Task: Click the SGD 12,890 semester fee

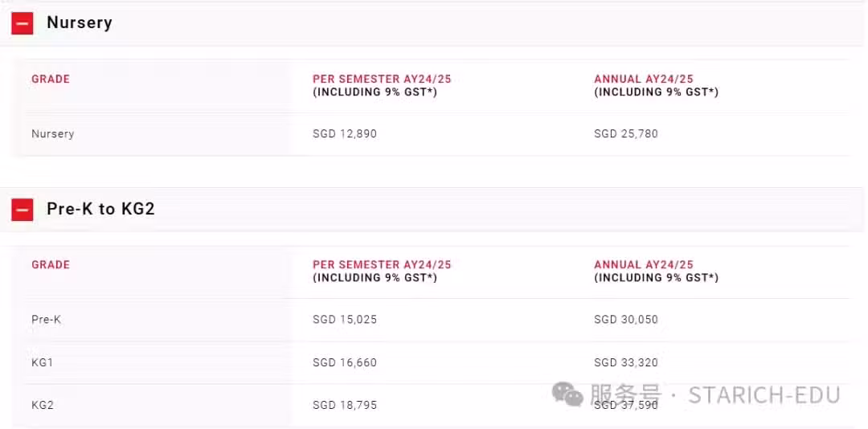Action: pyautogui.click(x=345, y=134)
